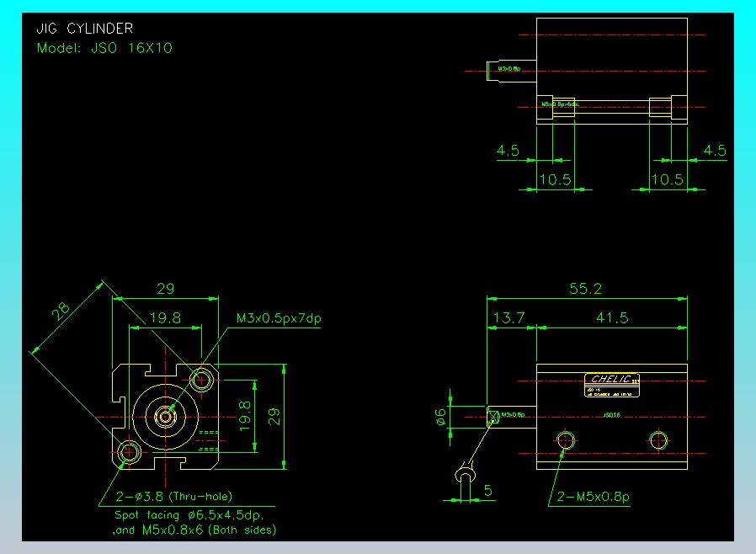This screenshot has height=554, width=756.
Task: Click the '2-ø3.8 (Thru-hole)' note
Action: pos(174,496)
